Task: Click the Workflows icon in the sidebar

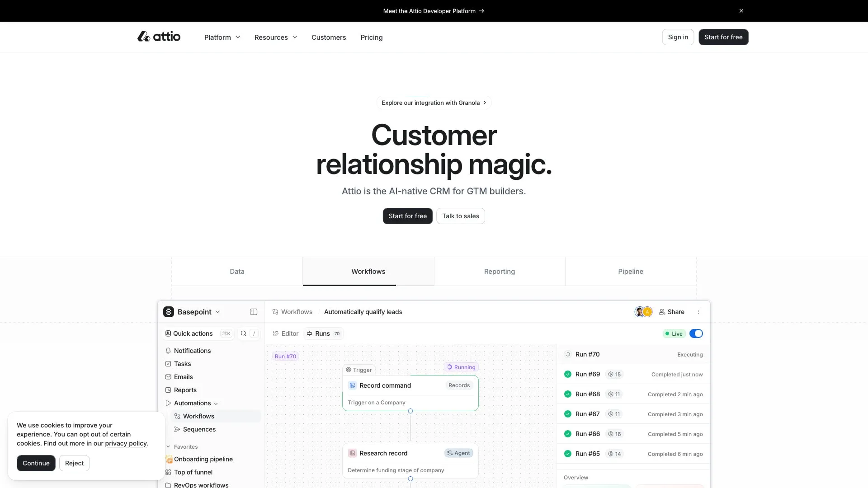Action: click(177, 416)
